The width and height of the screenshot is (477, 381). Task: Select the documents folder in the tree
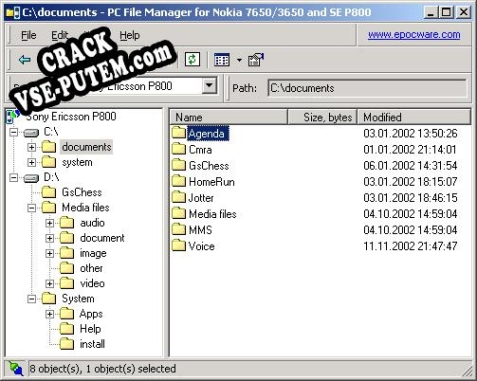[87, 147]
